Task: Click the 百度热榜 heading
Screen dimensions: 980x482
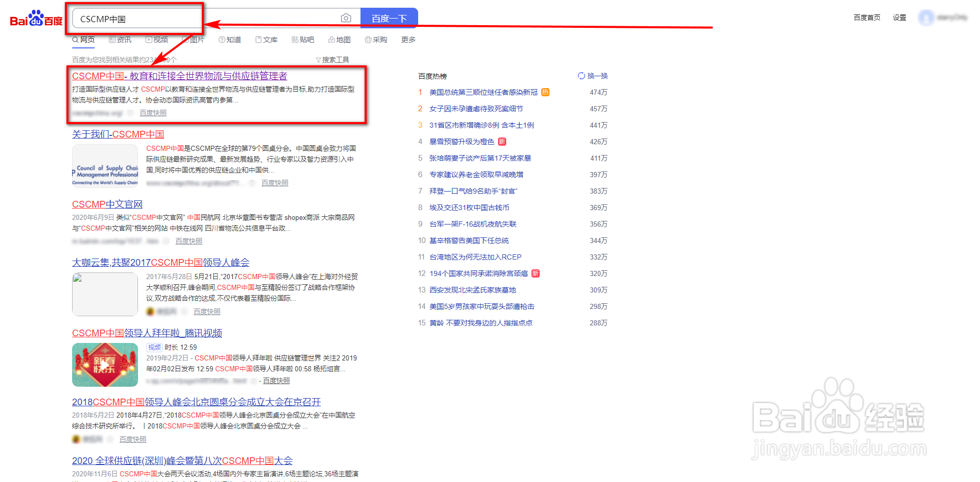Action: pyautogui.click(x=433, y=76)
